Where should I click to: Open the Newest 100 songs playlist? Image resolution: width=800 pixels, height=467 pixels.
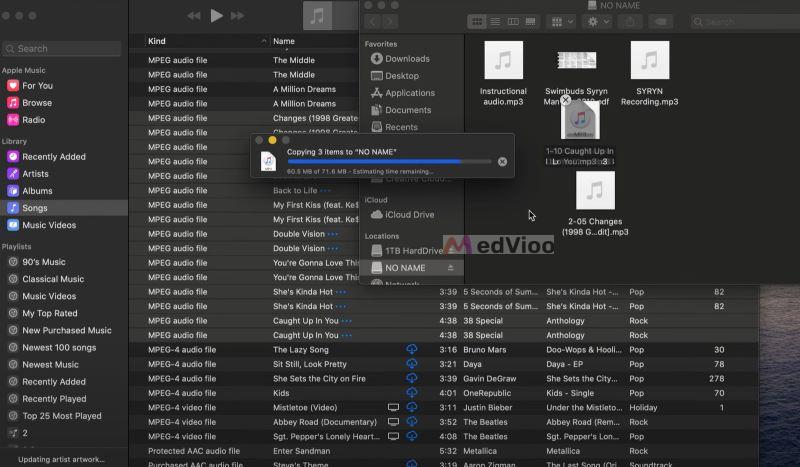click(59, 348)
